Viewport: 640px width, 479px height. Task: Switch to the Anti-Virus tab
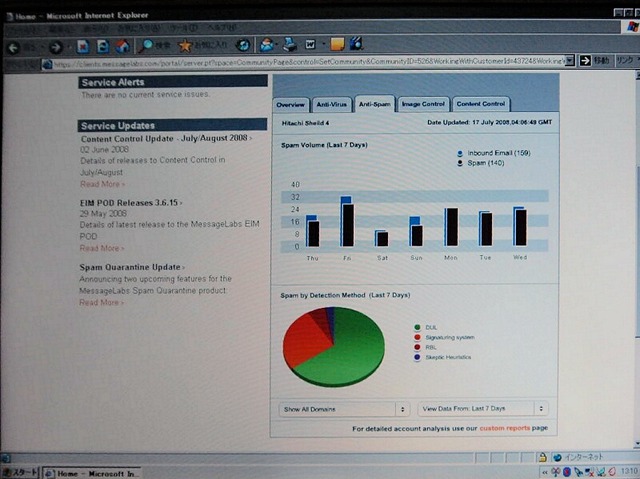tap(331, 104)
